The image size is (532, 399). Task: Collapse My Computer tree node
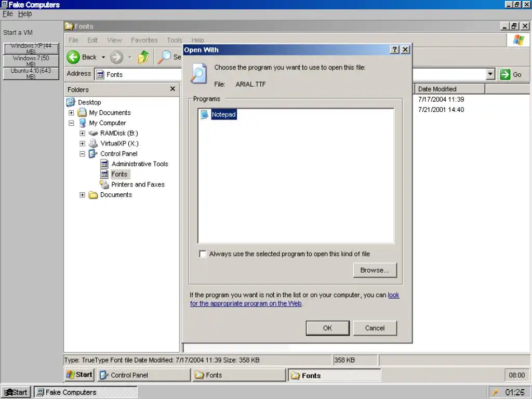pos(71,123)
